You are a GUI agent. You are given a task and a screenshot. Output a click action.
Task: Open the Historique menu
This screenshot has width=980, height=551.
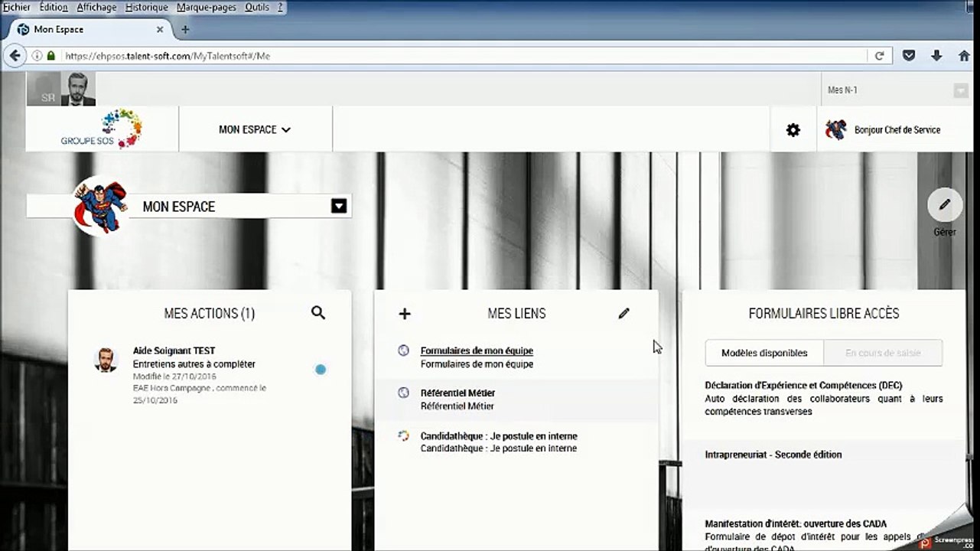(x=146, y=7)
